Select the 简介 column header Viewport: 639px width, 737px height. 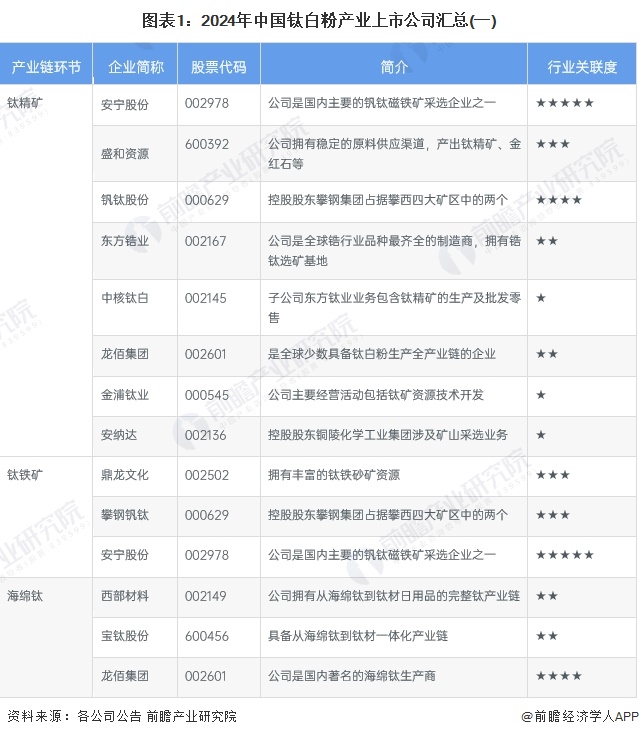(x=394, y=67)
